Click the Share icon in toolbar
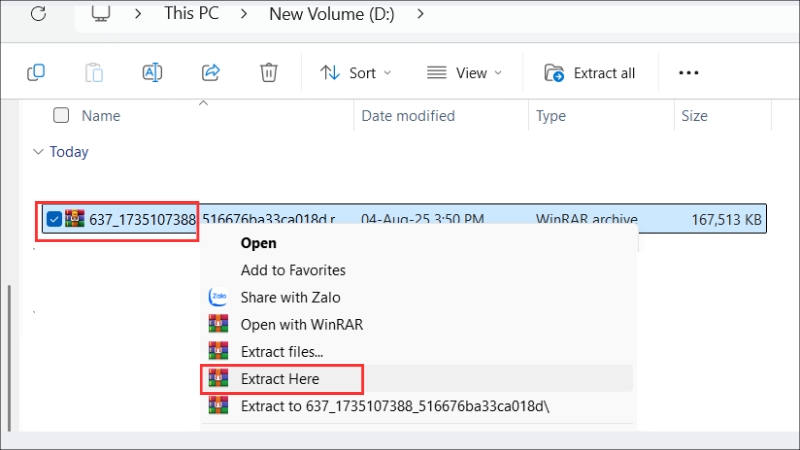 [211, 72]
